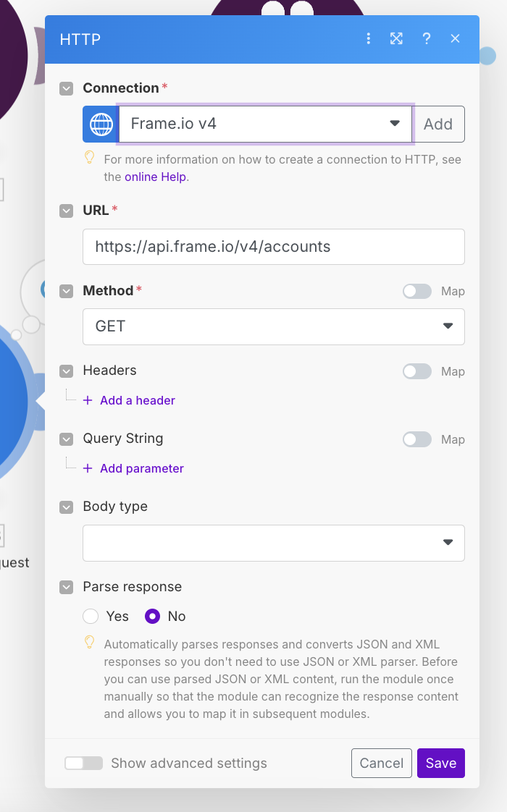Select No for Parse response
Screen dimensions: 507x812
tap(152, 617)
